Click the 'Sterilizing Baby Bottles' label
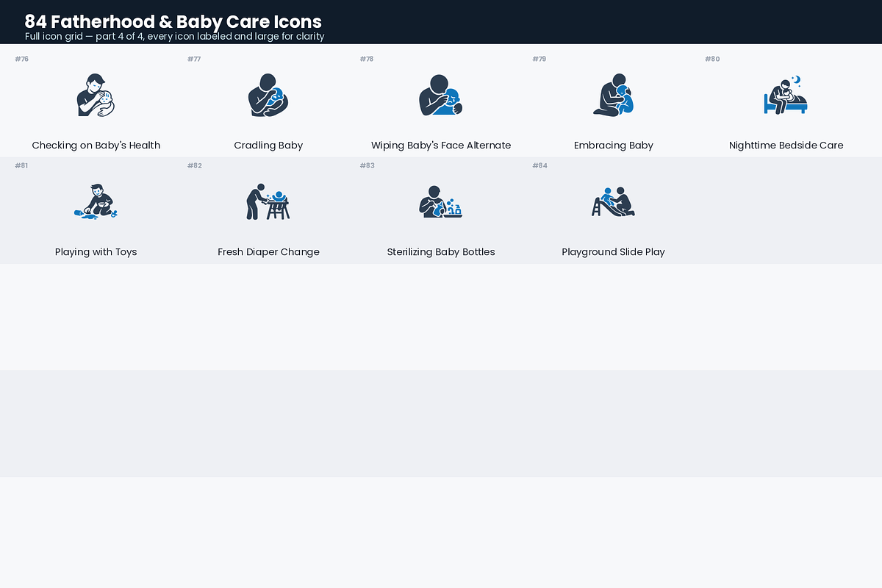The width and height of the screenshot is (882, 588). pos(441,252)
